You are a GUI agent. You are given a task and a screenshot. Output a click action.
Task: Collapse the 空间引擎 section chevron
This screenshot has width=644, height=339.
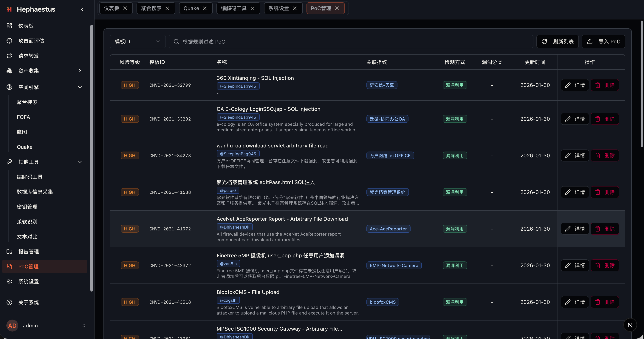80,87
